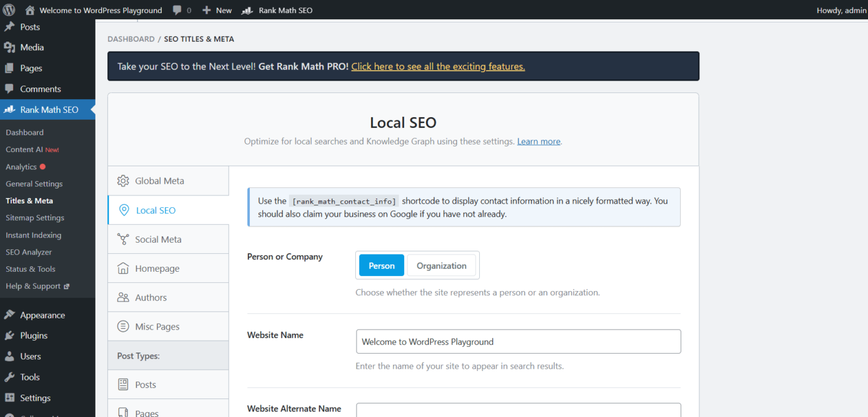The height and width of the screenshot is (417, 868).
Task: Open Rank Math Dashboard submenu item
Action: [x=25, y=133]
